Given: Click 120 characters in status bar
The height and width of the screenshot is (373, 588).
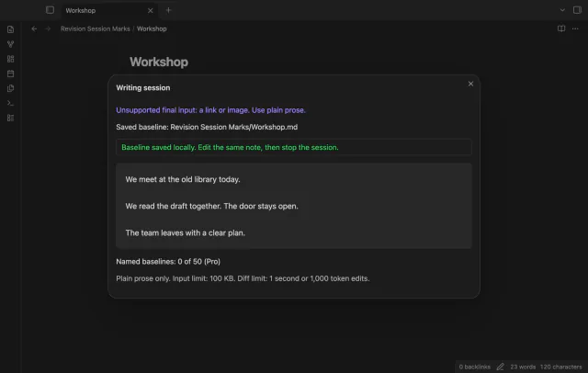Looking at the screenshot, I should (560, 367).
